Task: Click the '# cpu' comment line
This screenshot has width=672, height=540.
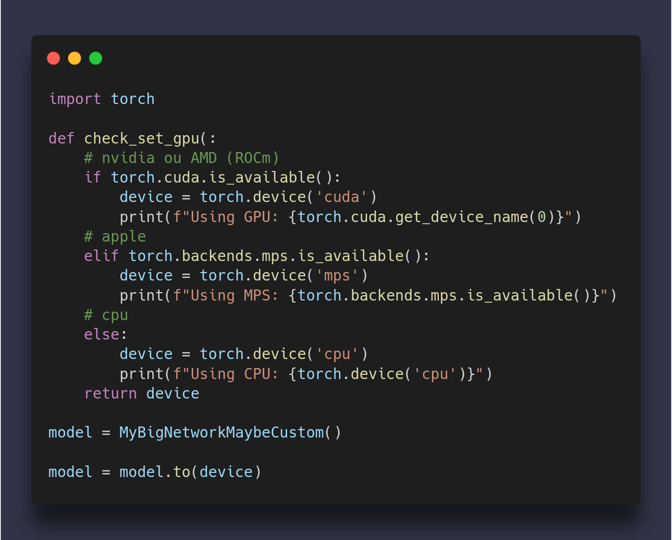Action: (x=106, y=315)
